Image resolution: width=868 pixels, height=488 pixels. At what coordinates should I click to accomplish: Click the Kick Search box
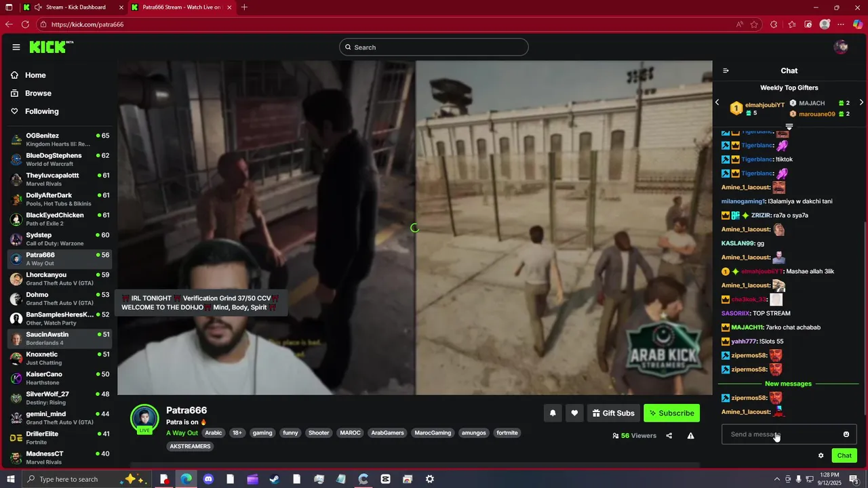434,47
